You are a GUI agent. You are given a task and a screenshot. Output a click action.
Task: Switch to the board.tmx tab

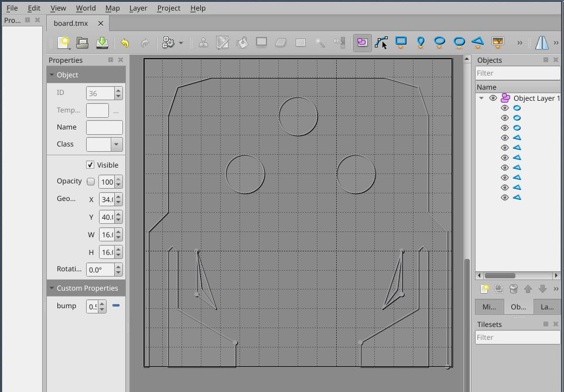(x=71, y=23)
